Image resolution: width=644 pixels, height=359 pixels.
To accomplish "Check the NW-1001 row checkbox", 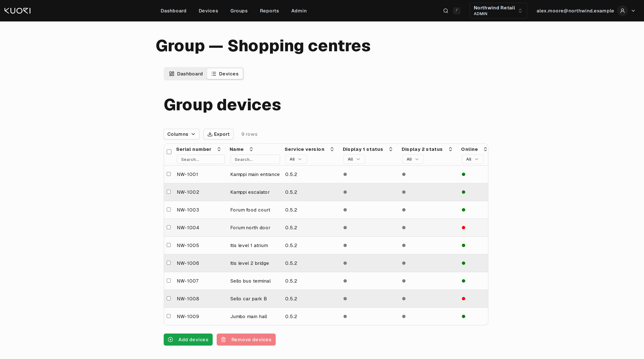I will (169, 174).
